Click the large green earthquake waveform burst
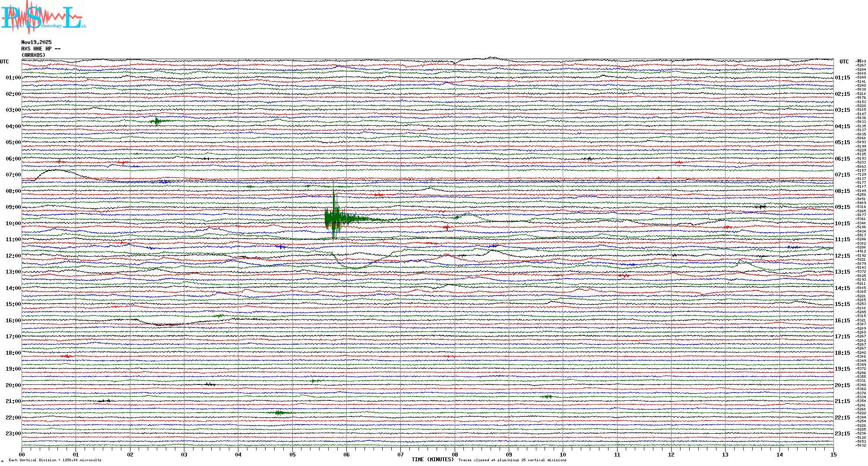This screenshot has width=868, height=466. point(334,219)
